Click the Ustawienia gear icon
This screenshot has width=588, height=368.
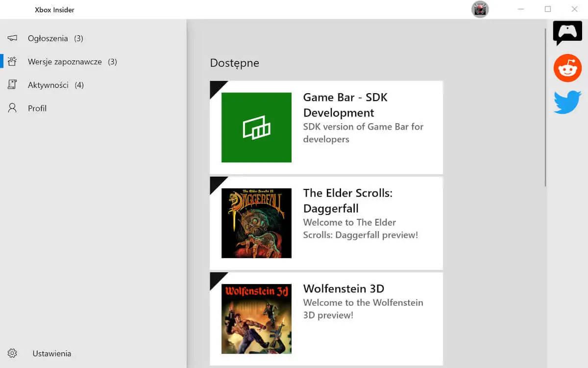pyautogui.click(x=12, y=353)
